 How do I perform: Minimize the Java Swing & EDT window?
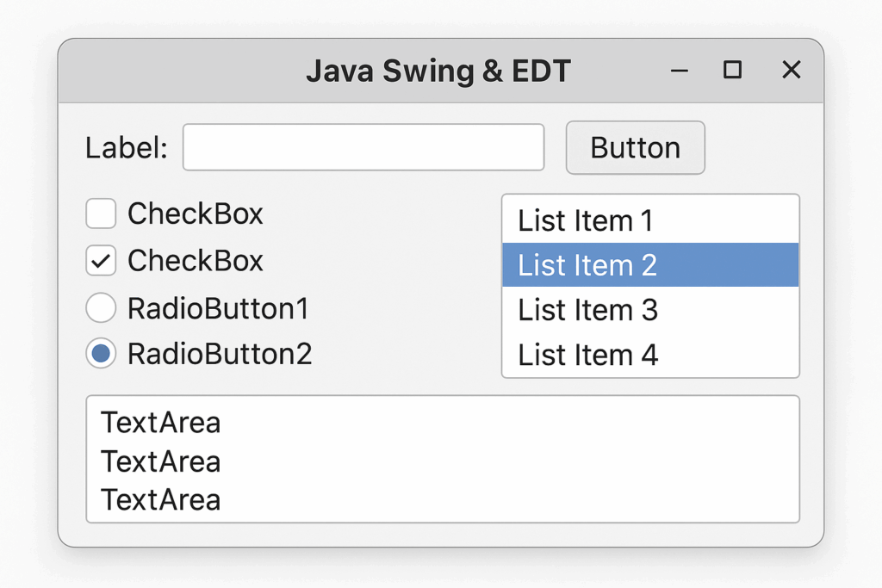(x=680, y=71)
